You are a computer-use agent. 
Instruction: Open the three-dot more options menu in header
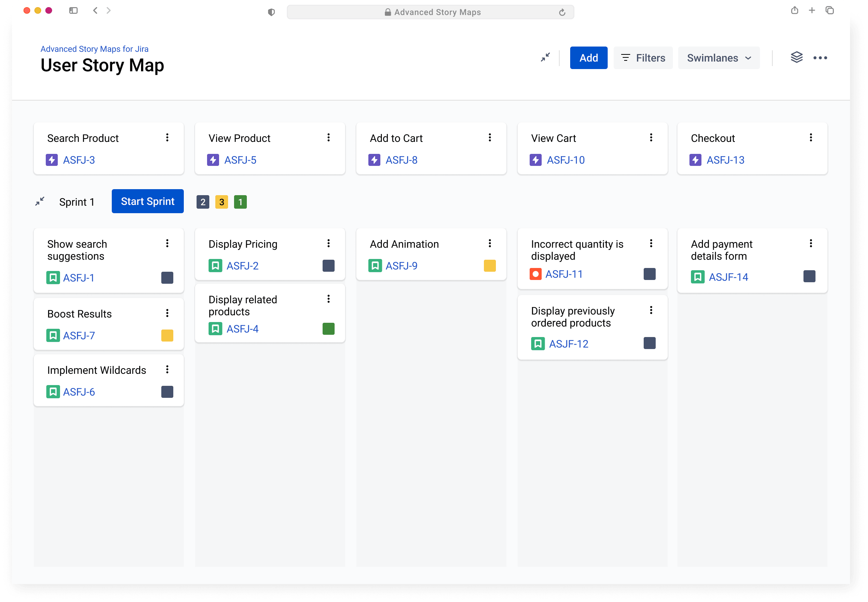click(820, 58)
